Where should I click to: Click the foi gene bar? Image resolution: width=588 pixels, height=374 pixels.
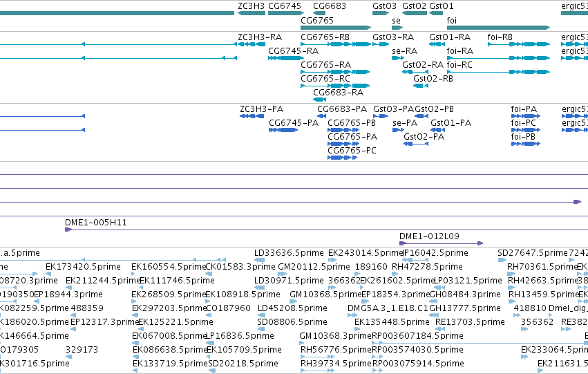[x=498, y=28]
